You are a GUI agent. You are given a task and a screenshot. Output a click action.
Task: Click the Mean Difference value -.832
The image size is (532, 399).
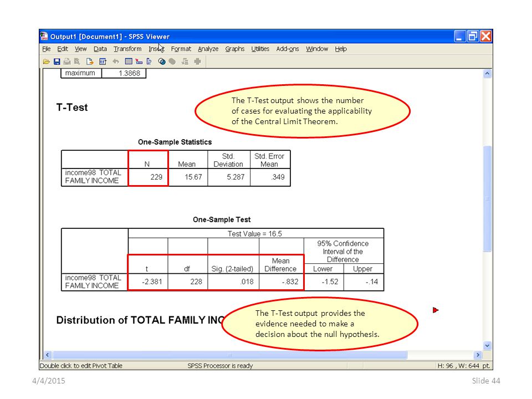coord(282,282)
